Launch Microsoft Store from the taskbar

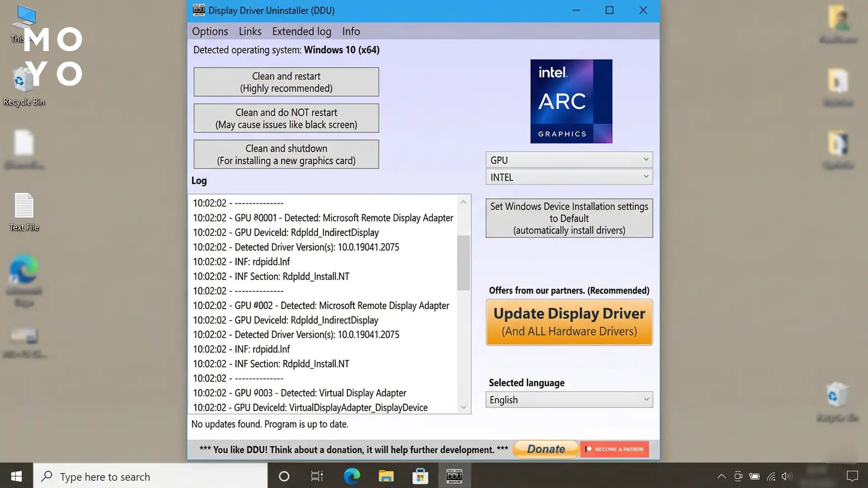click(x=420, y=476)
